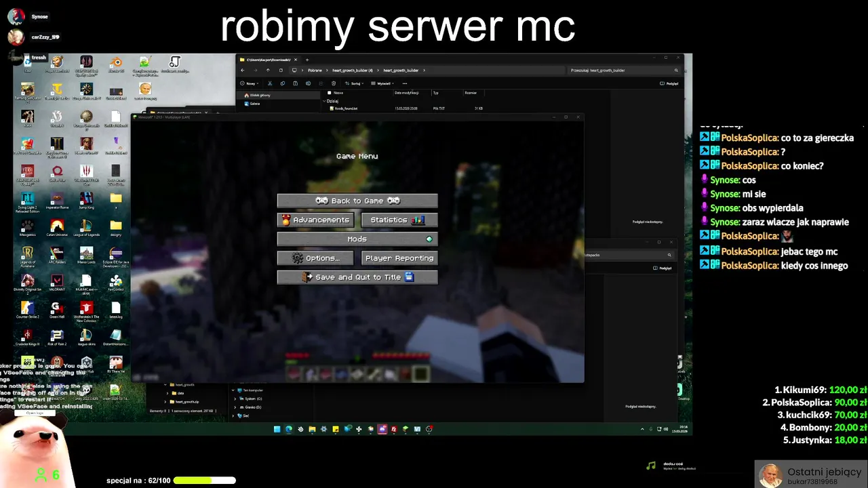Open Catan Universe desktop icon
Image resolution: width=868 pixels, height=488 pixels.
(x=57, y=226)
